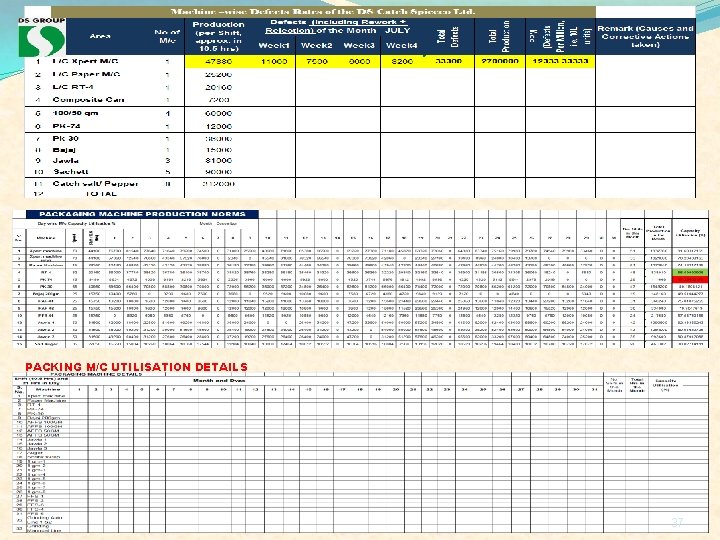
Task: Click the yellow 47880 production cell
Action: pyautogui.click(x=219, y=61)
